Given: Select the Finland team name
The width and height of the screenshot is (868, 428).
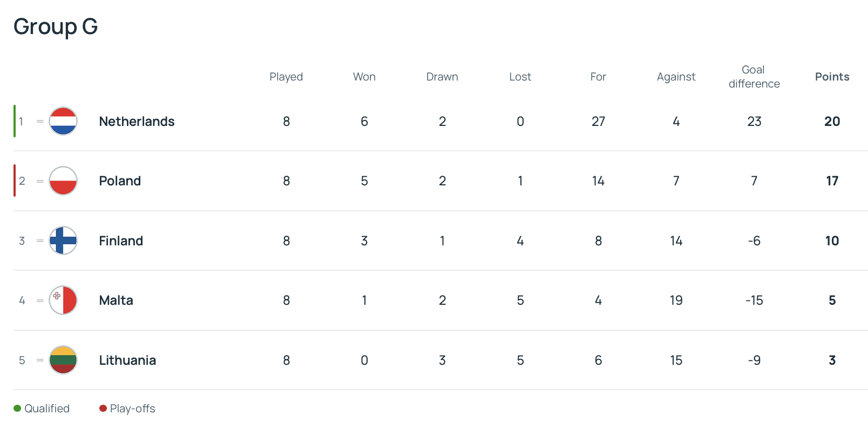Looking at the screenshot, I should click(x=121, y=241).
